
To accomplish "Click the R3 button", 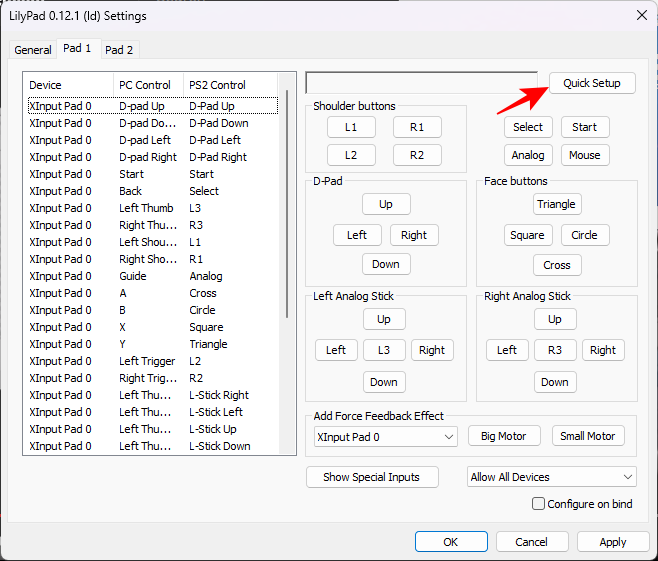I will (555, 350).
